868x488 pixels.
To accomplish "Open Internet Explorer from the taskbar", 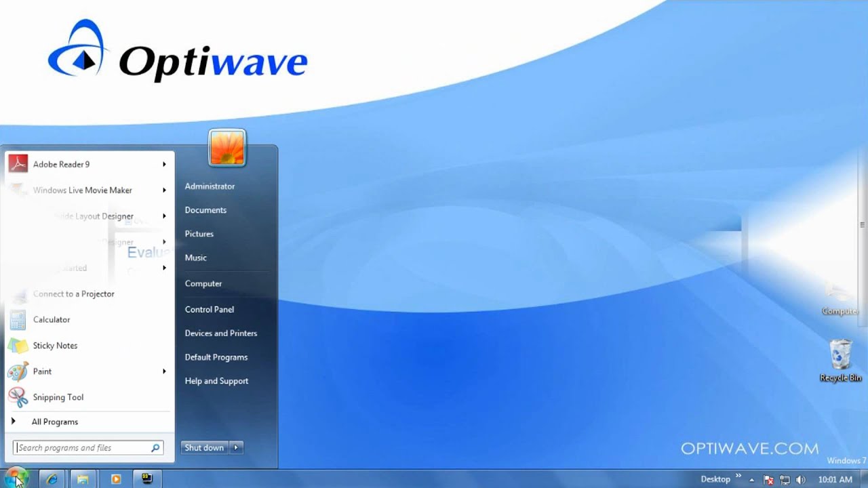I will (x=52, y=479).
